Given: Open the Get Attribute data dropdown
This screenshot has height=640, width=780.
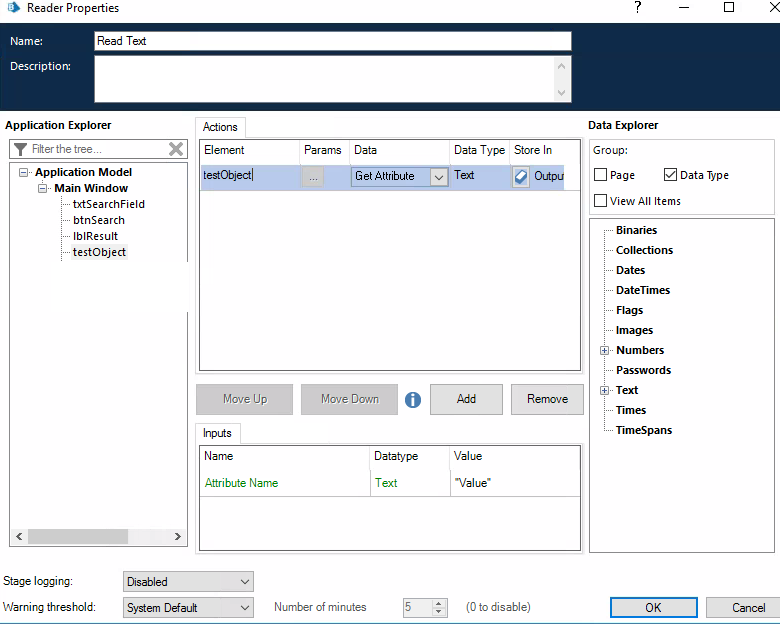Looking at the screenshot, I should point(438,177).
